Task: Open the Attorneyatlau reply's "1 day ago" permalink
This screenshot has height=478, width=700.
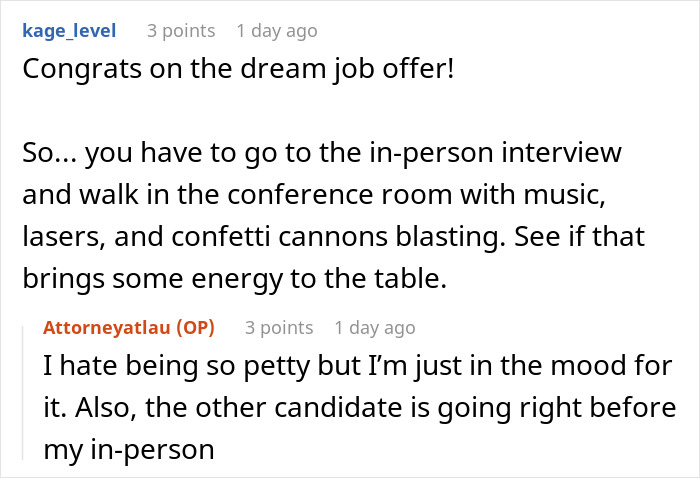Action: tap(375, 328)
